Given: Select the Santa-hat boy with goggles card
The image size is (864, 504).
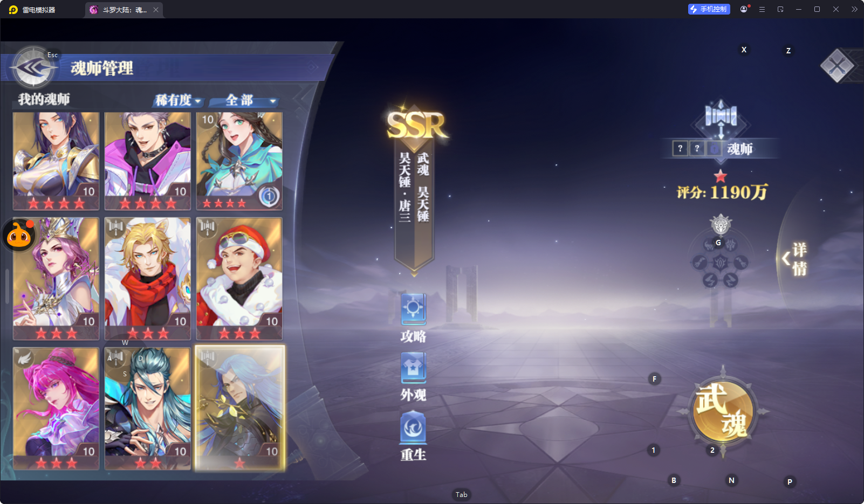Looking at the screenshot, I should [239, 279].
